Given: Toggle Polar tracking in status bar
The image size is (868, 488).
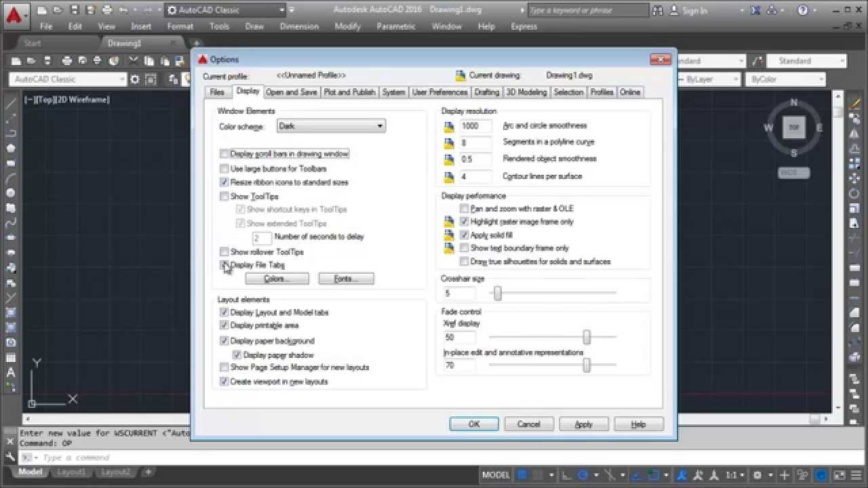Looking at the screenshot, I should (583, 475).
